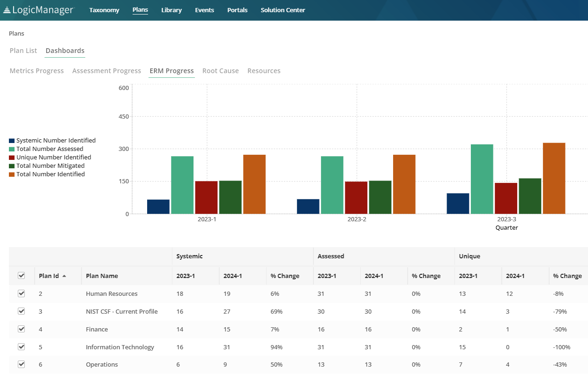This screenshot has width=588, height=376.
Task: Open the NIST CSF - Current Profile plan
Action: 121,312
